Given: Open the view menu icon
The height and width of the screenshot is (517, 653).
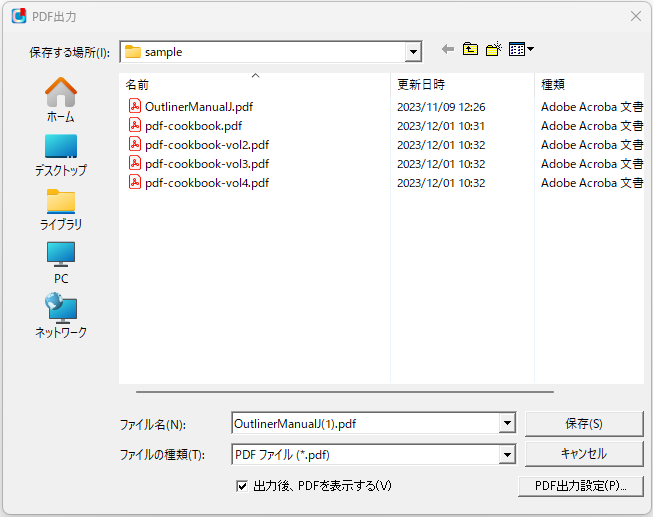Looking at the screenshot, I should [x=521, y=49].
